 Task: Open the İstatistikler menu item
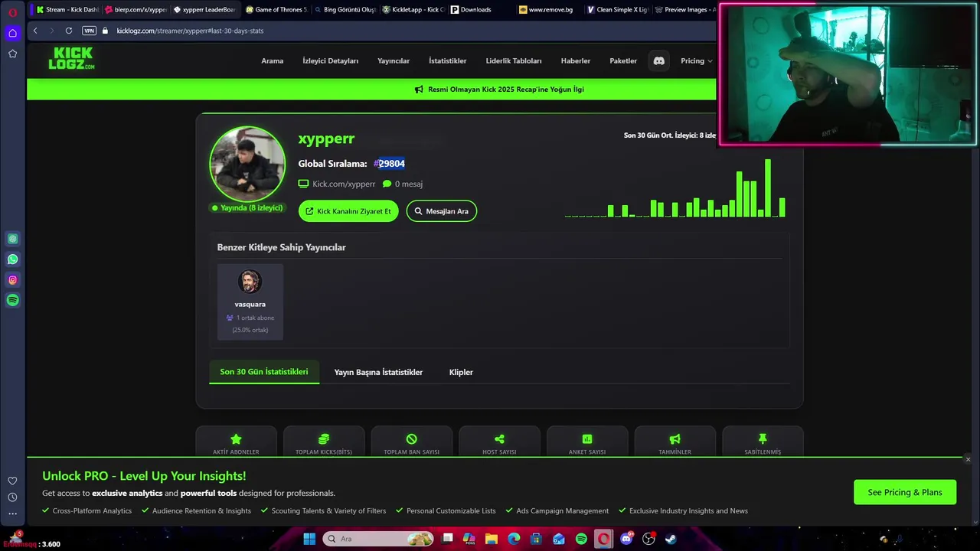point(448,60)
